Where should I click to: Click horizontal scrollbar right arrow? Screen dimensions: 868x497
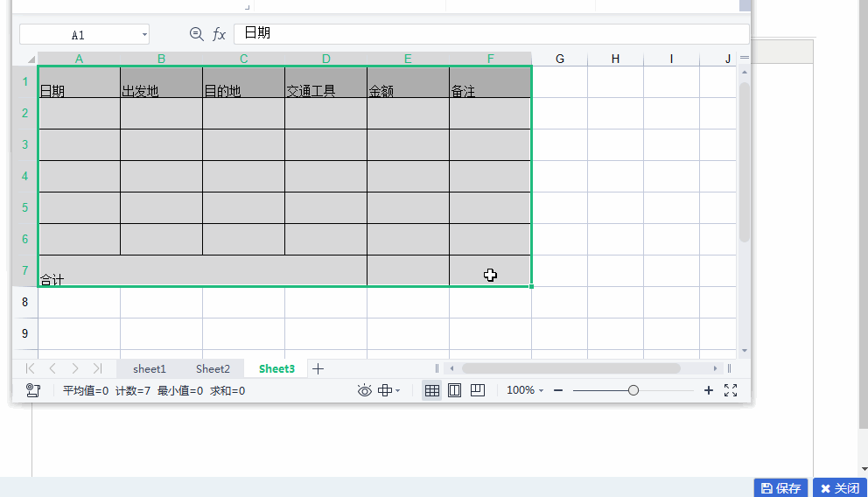715,368
